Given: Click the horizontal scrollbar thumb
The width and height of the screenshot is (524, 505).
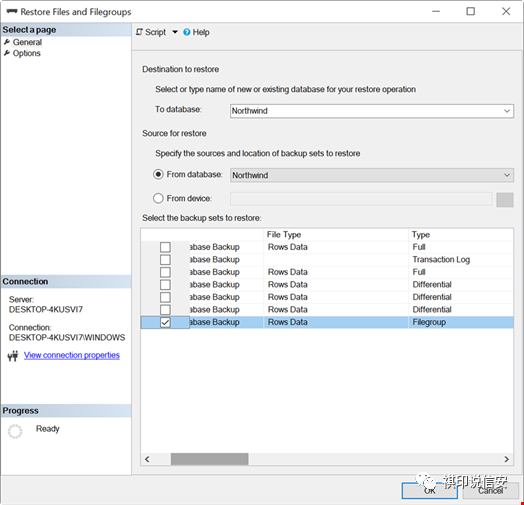Looking at the screenshot, I should [210, 459].
